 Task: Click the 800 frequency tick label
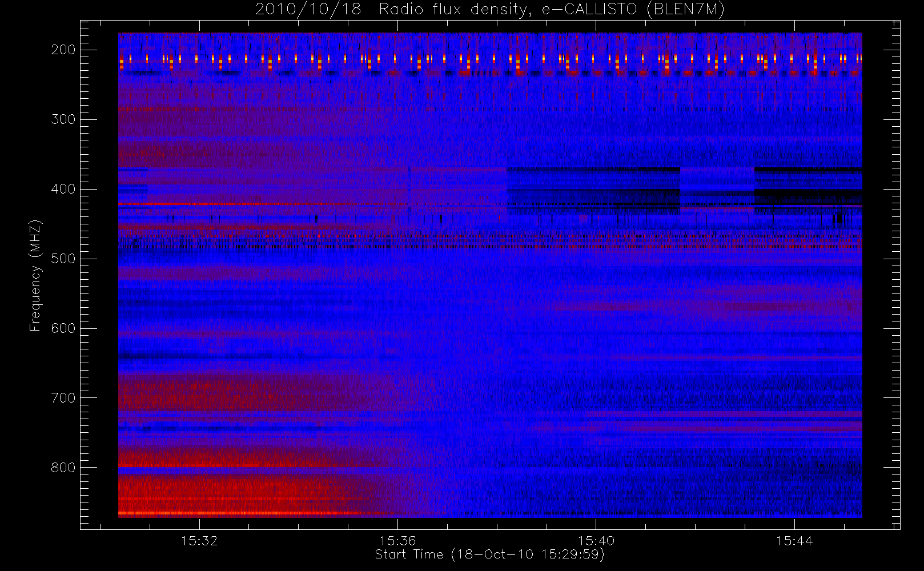pos(63,468)
